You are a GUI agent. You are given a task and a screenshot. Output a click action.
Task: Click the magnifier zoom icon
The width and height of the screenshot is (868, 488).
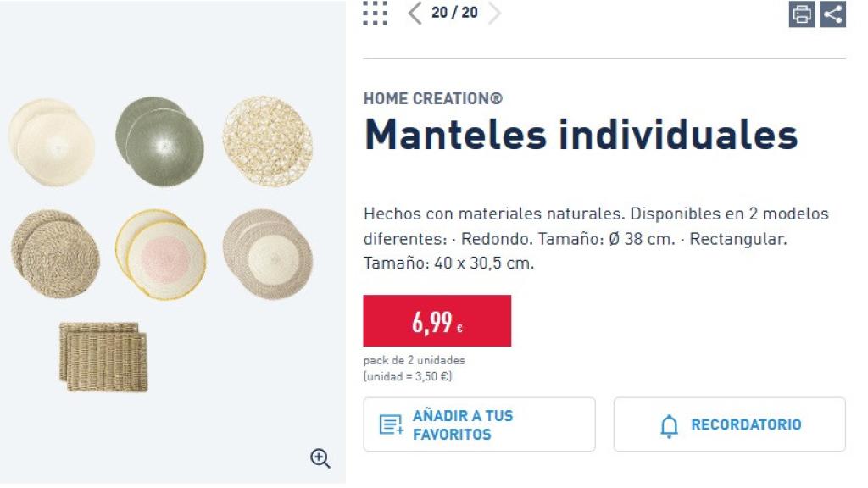[320, 458]
